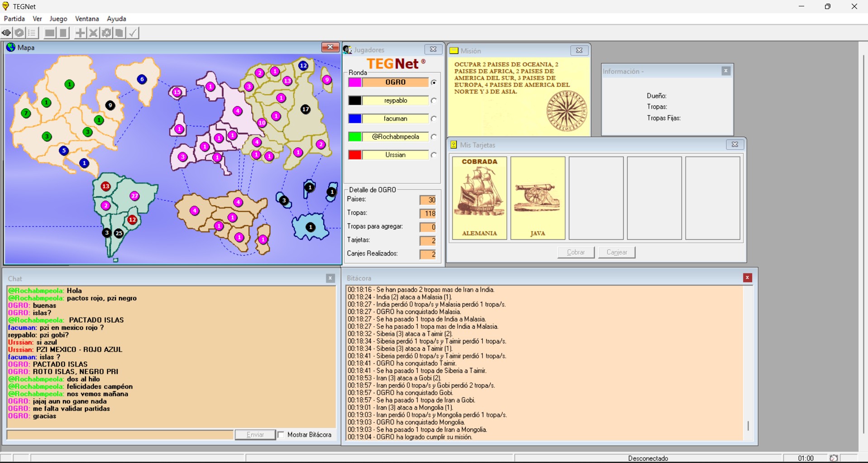Select the crossed swords attack icon

tap(93, 33)
